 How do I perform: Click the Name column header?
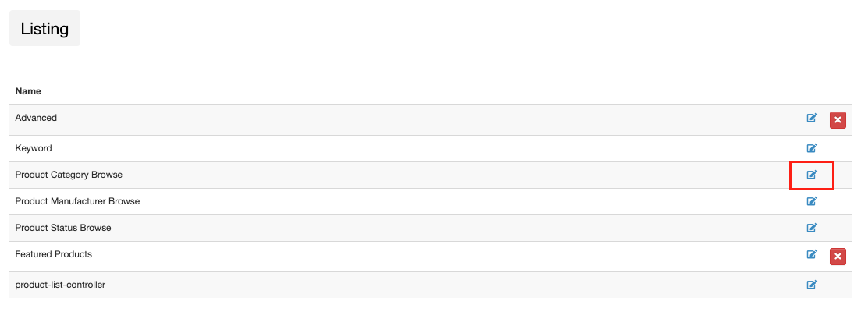point(28,90)
